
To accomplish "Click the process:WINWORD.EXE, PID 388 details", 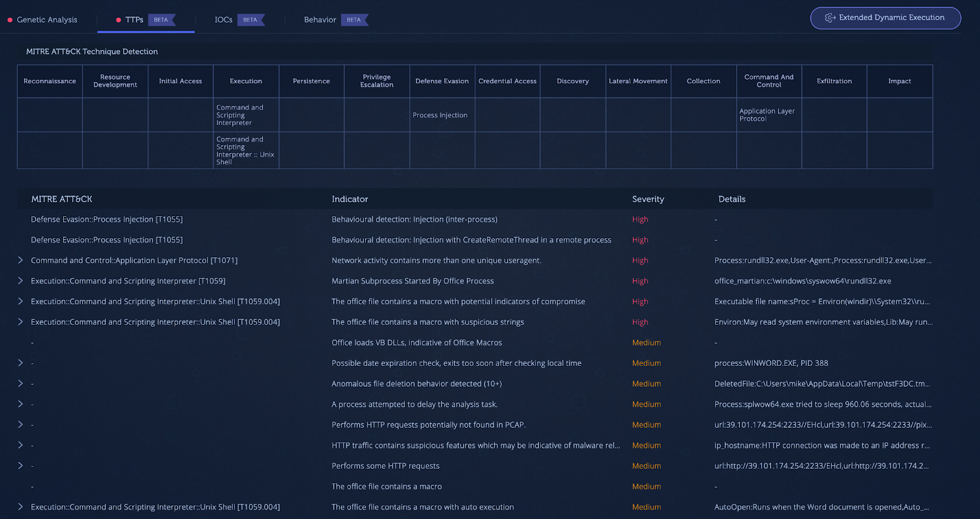I will [771, 363].
